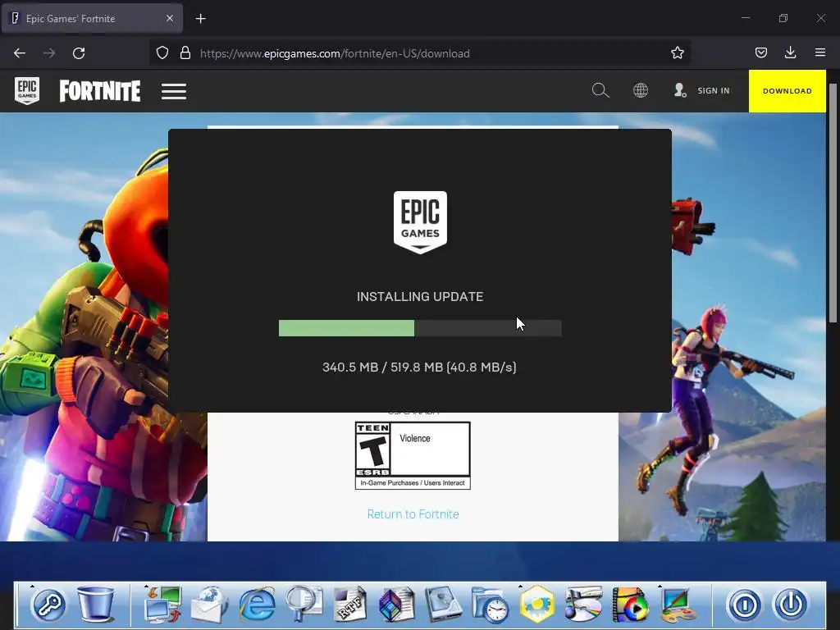Click the 340.5 MB / 519.8 MB download status text
Screen dimensions: 840x630
tap(419, 367)
